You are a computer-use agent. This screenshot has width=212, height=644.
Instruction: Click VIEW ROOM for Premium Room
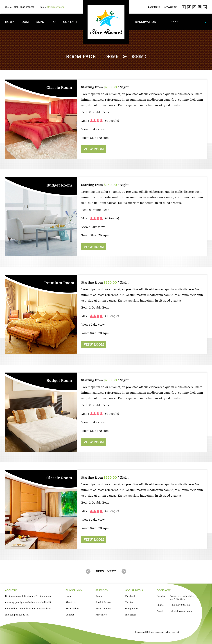click(x=94, y=344)
